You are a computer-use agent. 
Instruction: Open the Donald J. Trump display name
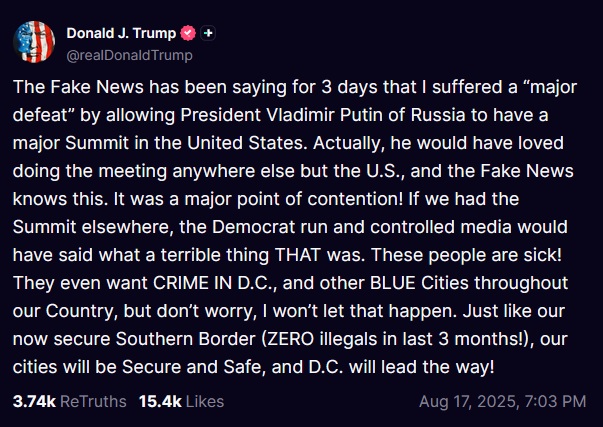(121, 33)
